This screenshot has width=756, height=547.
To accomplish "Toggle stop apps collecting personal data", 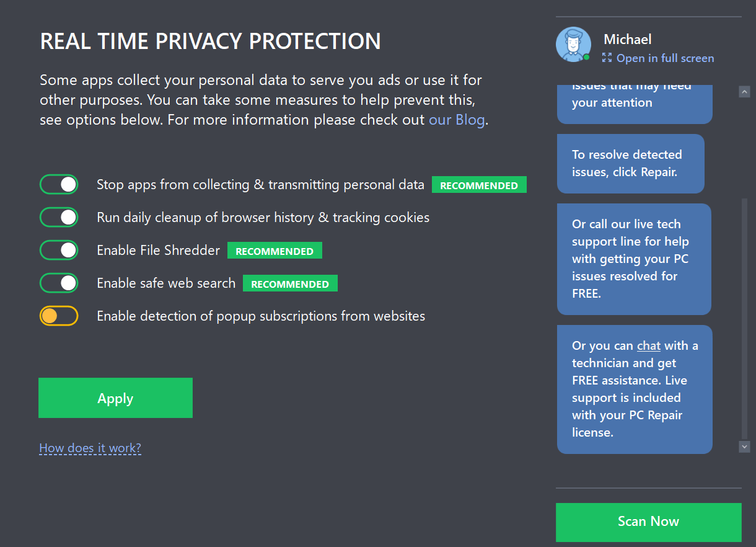I will [x=59, y=184].
